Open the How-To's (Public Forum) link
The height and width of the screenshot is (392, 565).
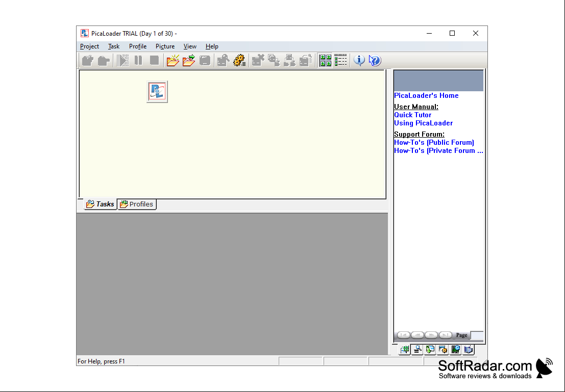pos(434,143)
